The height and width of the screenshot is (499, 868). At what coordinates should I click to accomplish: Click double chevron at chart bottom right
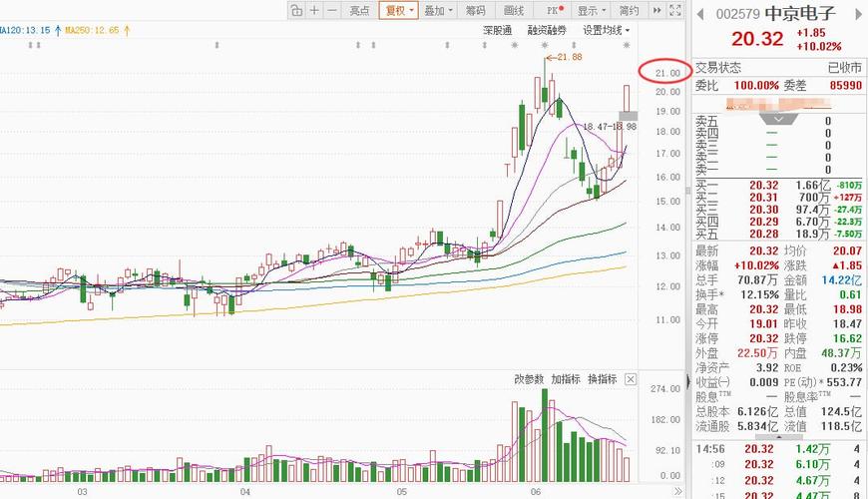(678, 491)
